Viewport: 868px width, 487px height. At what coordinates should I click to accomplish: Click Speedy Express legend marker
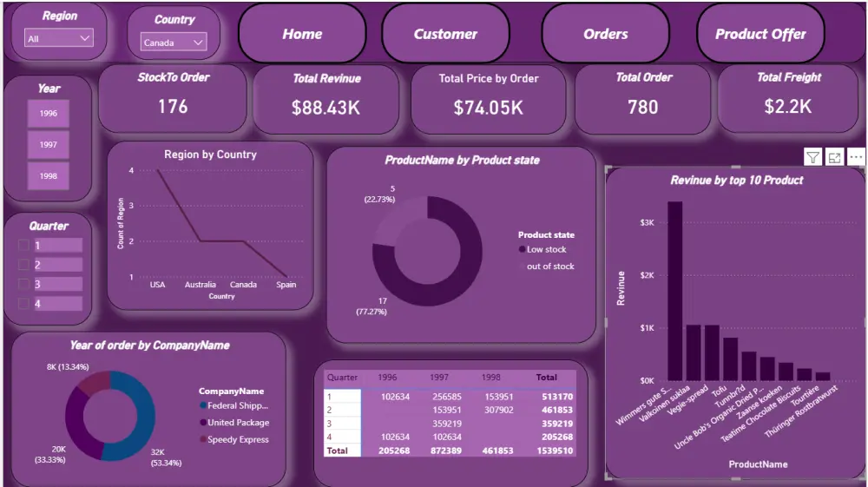(x=203, y=439)
